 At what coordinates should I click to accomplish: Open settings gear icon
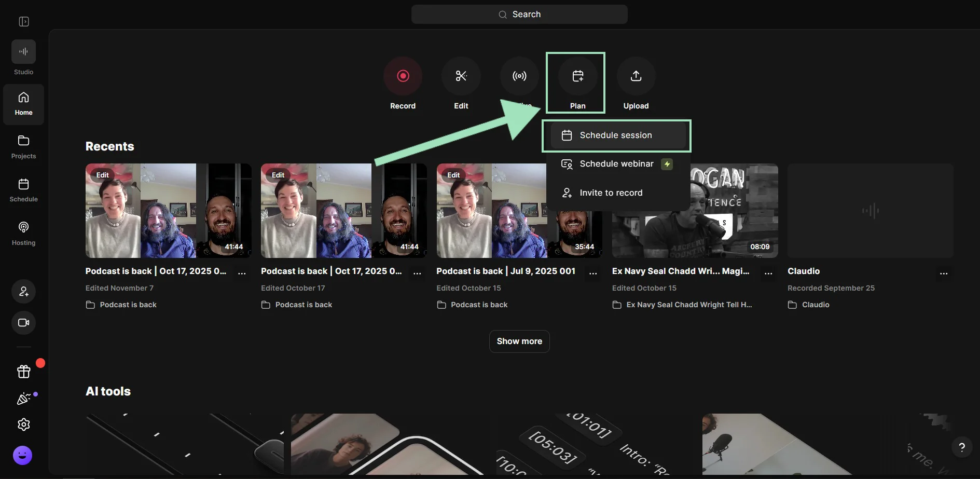coord(24,425)
